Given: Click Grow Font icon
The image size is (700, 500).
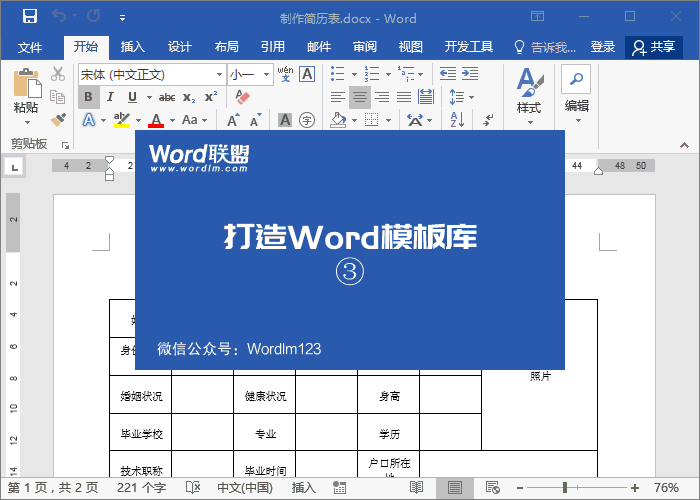Looking at the screenshot, I should pos(233,120).
